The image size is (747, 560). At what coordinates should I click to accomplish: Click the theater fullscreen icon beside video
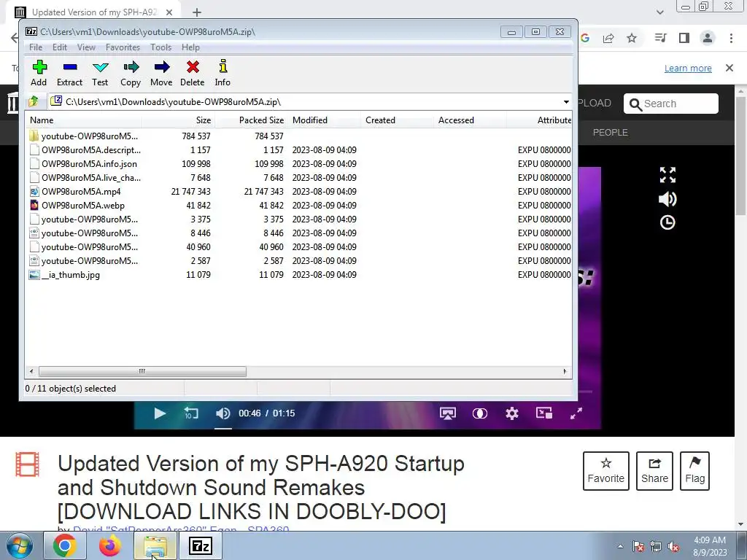tap(667, 175)
